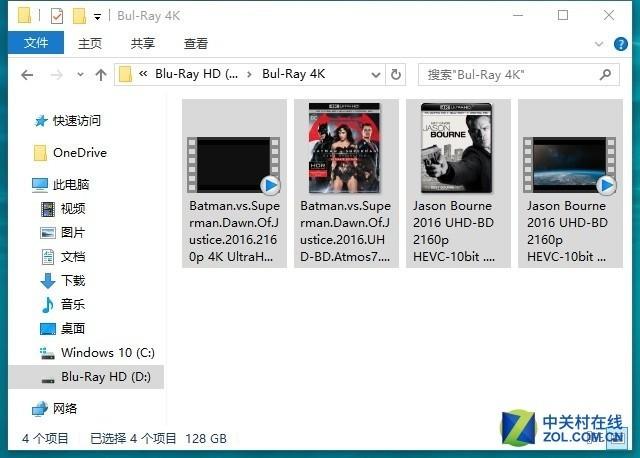Select the Windows 10 (C:) drive
This screenshot has height=458, width=640.
(108, 352)
